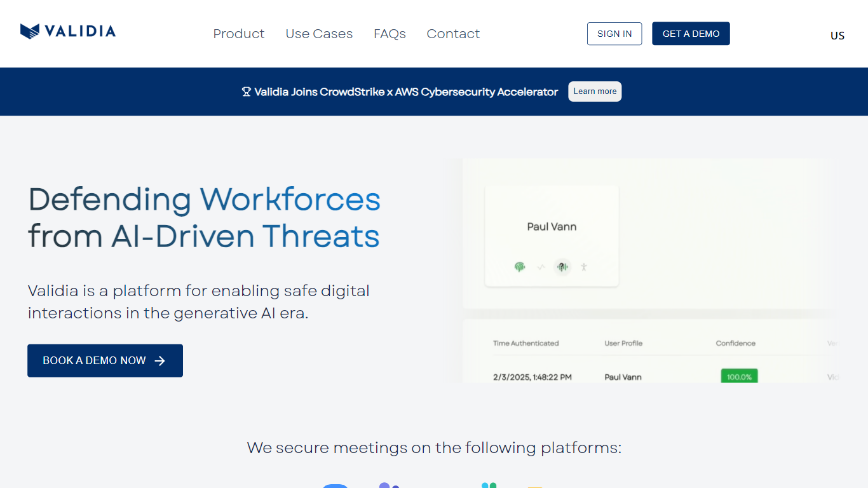Click the User Profile column header
Image resolution: width=868 pixels, height=488 pixels.
[x=623, y=343]
